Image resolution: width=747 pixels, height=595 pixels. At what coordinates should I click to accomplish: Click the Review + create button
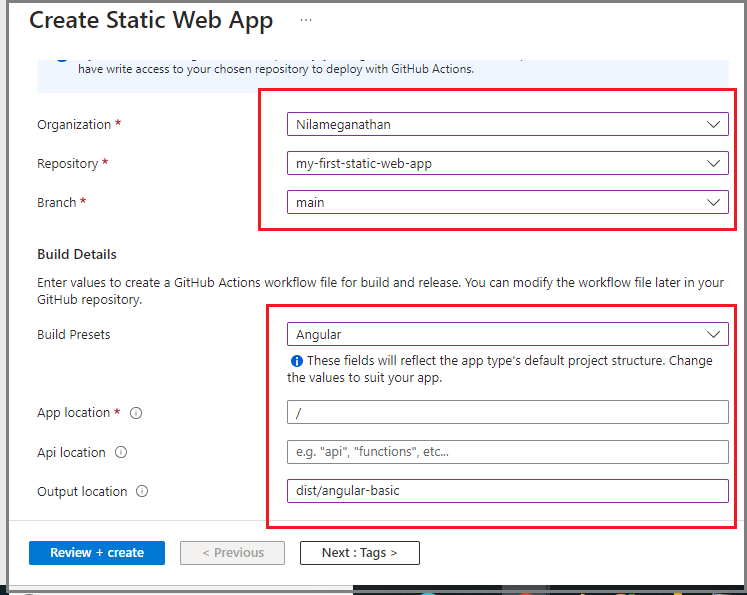click(97, 553)
